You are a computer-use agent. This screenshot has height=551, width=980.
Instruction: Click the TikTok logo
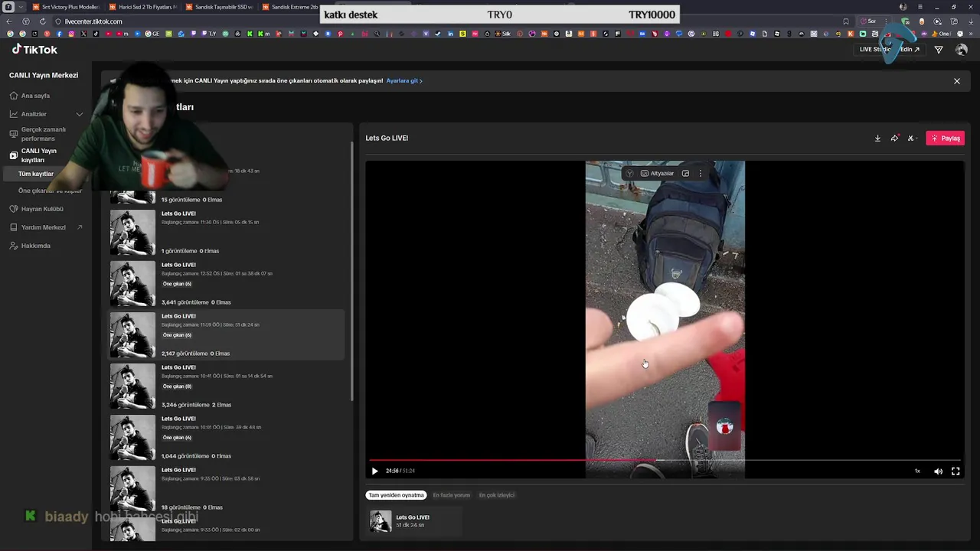(34, 49)
